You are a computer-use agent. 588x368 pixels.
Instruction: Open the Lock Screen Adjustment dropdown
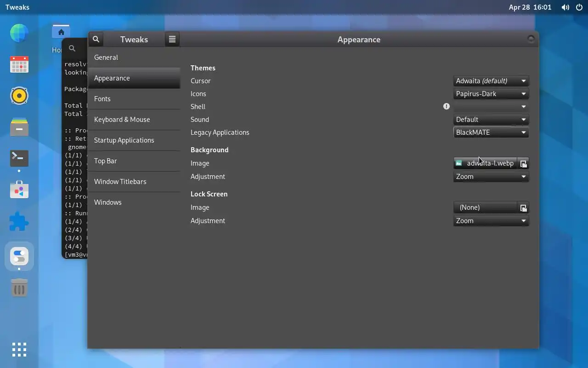click(491, 221)
